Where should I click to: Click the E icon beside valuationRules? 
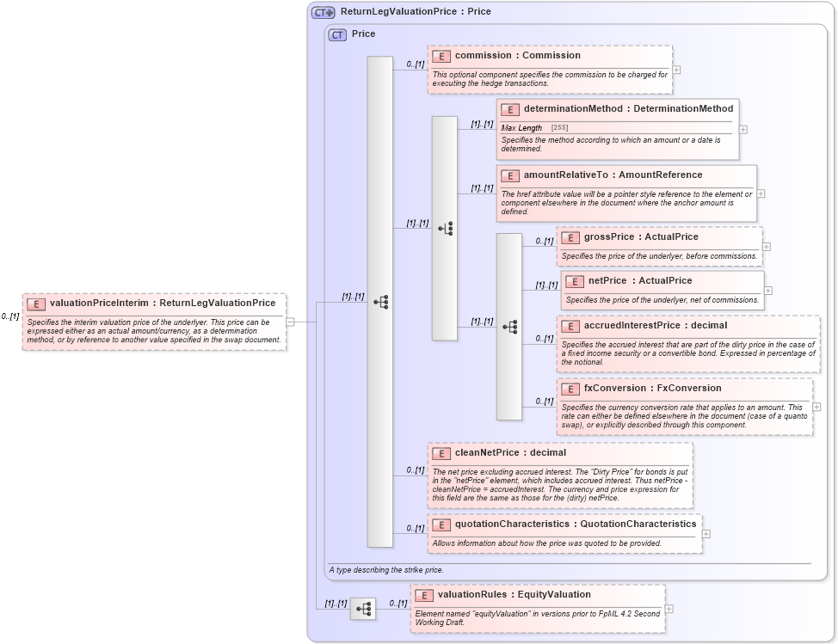tap(424, 595)
